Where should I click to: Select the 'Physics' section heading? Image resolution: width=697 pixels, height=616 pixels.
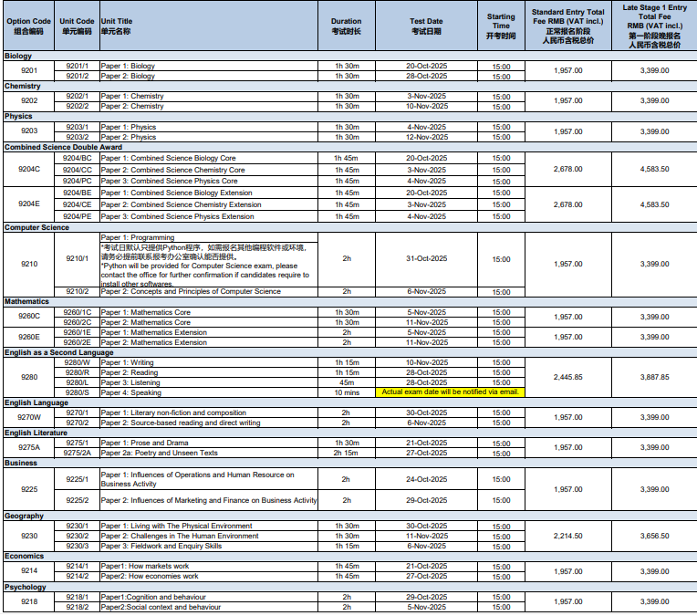click(x=18, y=116)
